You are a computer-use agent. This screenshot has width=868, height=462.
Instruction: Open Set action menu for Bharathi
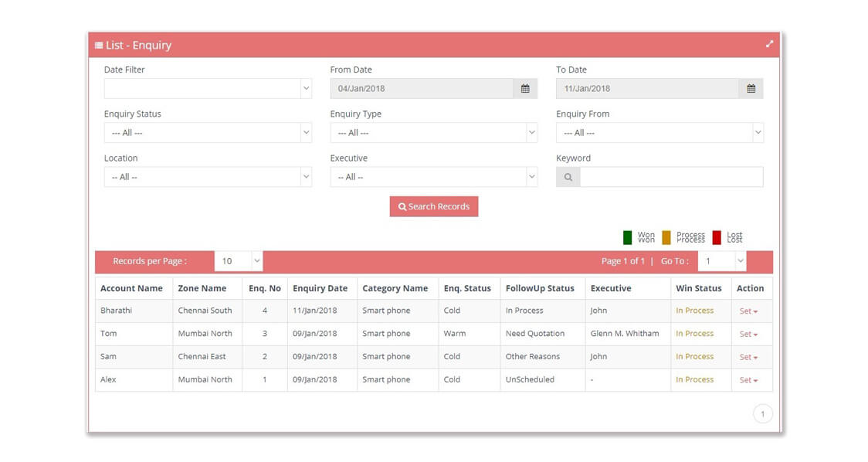748,311
